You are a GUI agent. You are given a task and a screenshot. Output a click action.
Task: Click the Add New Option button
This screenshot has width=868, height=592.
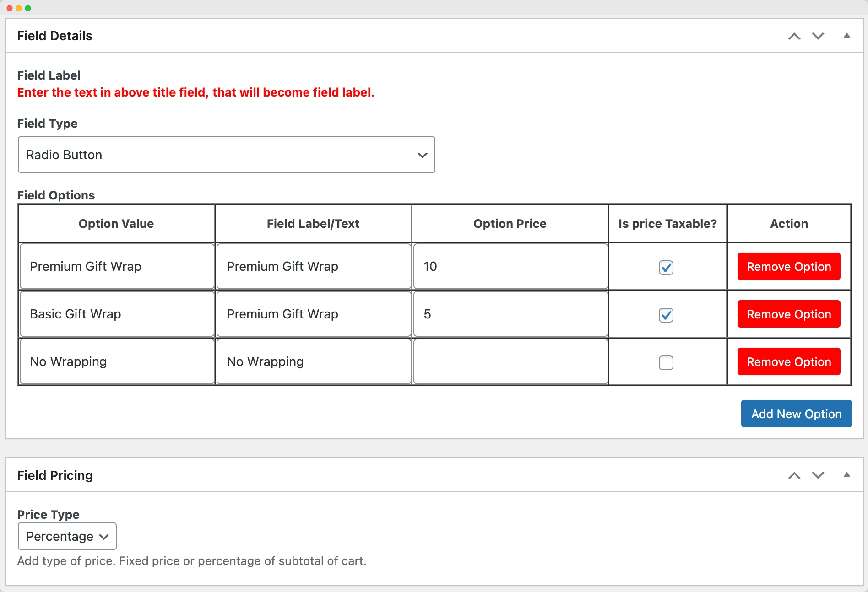tap(796, 414)
